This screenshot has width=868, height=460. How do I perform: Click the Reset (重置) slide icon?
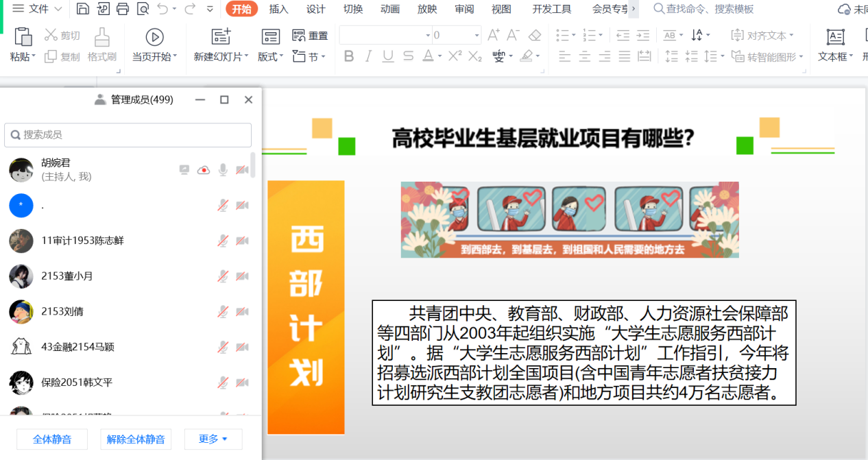point(299,36)
